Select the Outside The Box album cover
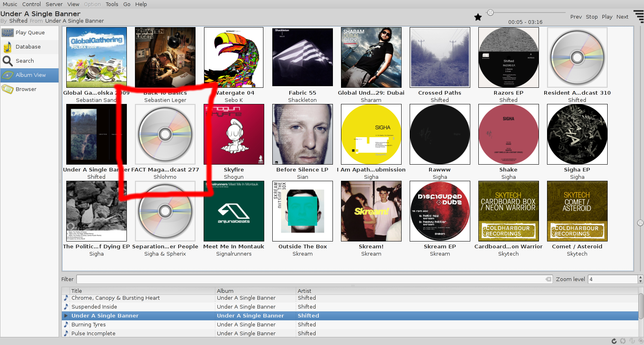This screenshot has width=644, height=345. (x=303, y=211)
